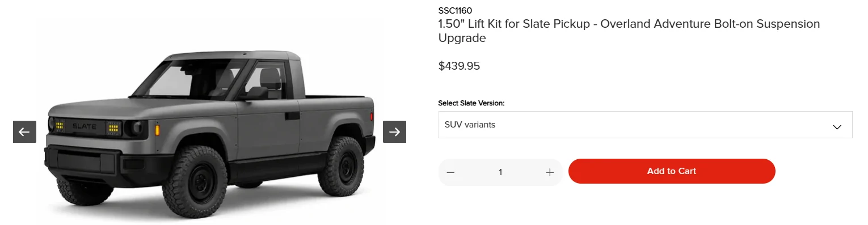The height and width of the screenshot is (225, 868).
Task: Click the truck's driver door handle
Action: [292, 116]
